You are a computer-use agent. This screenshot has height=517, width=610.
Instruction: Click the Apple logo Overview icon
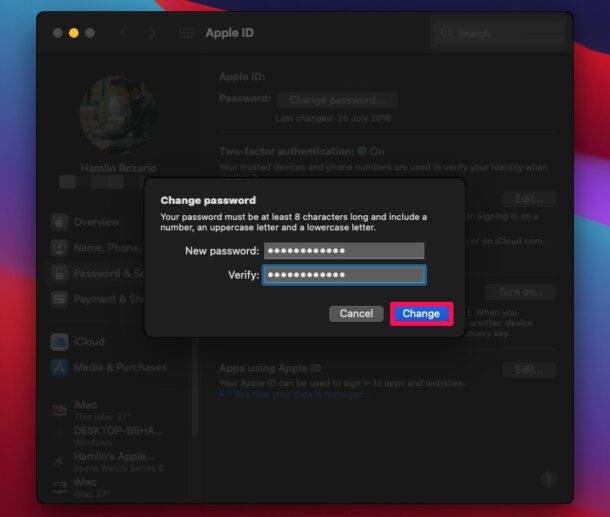point(59,222)
